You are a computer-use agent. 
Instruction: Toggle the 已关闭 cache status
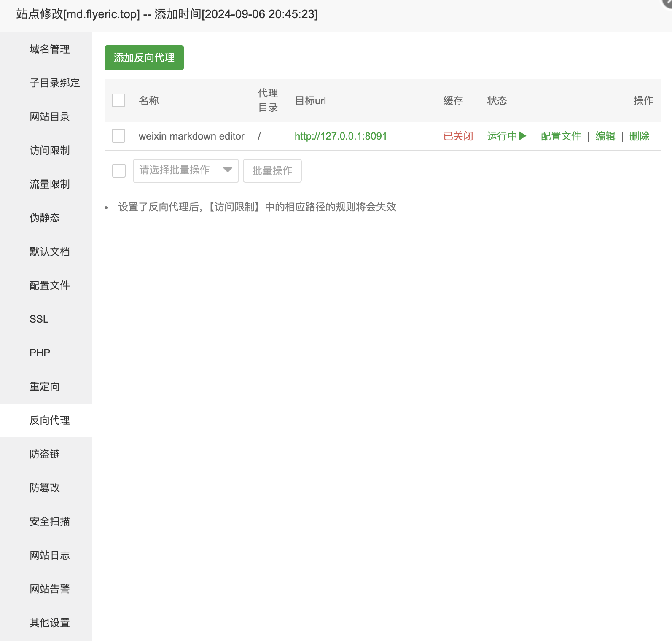(x=458, y=136)
